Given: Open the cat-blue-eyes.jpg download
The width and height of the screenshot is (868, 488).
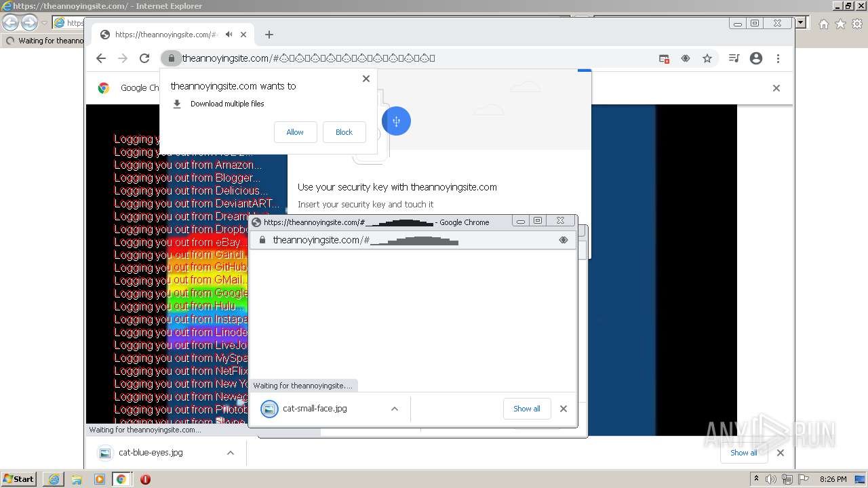Looking at the screenshot, I should (151, 453).
